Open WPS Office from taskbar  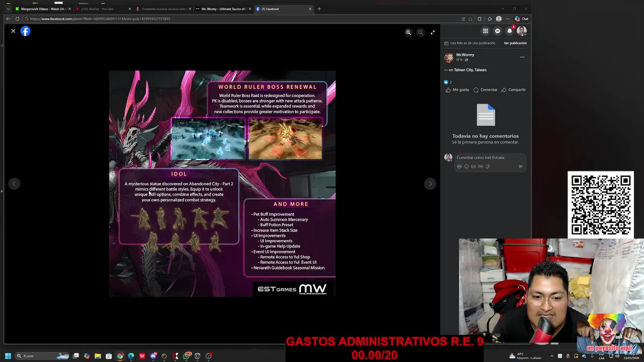pyautogui.click(x=142, y=356)
